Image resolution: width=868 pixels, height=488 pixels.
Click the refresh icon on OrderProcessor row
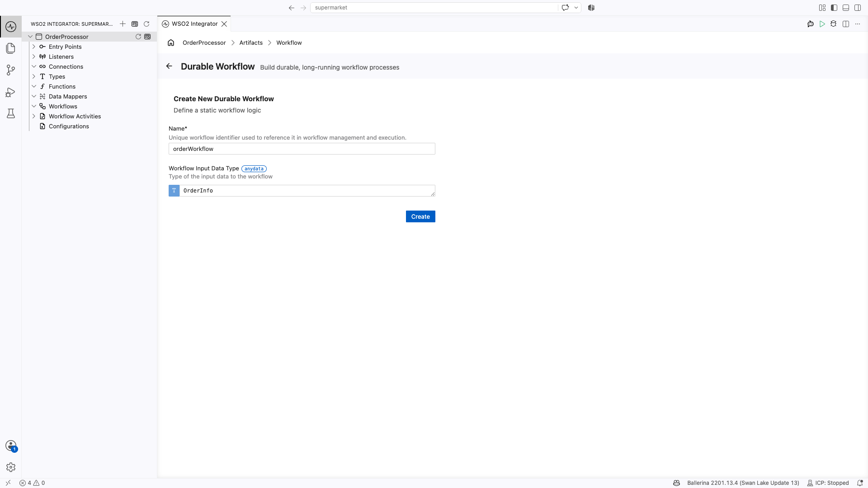click(x=138, y=37)
